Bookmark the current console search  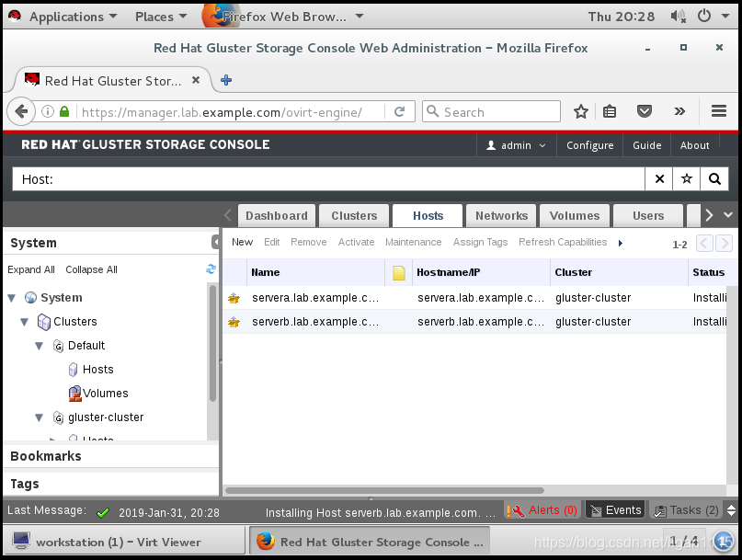pos(686,179)
